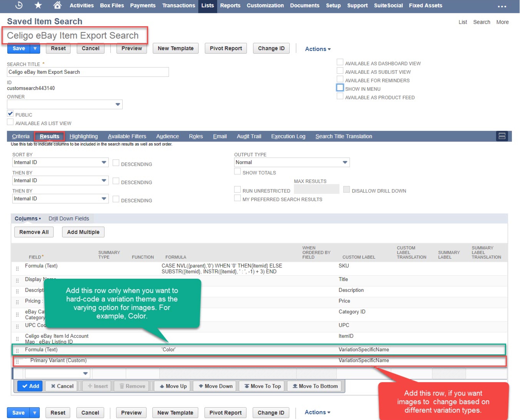This screenshot has width=520, height=420.
Task: Toggle Show in Menu checkbox
Action: tap(340, 88)
